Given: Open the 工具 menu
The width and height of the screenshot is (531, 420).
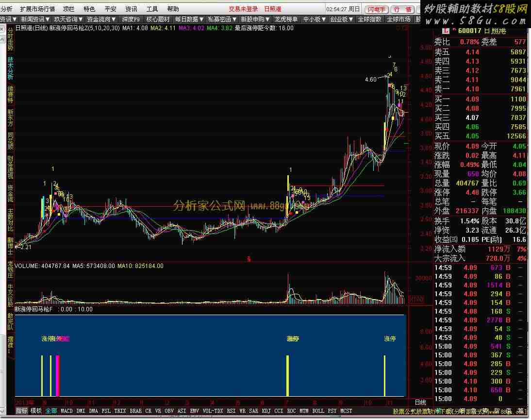Looking at the screenshot, I should click(152, 9).
